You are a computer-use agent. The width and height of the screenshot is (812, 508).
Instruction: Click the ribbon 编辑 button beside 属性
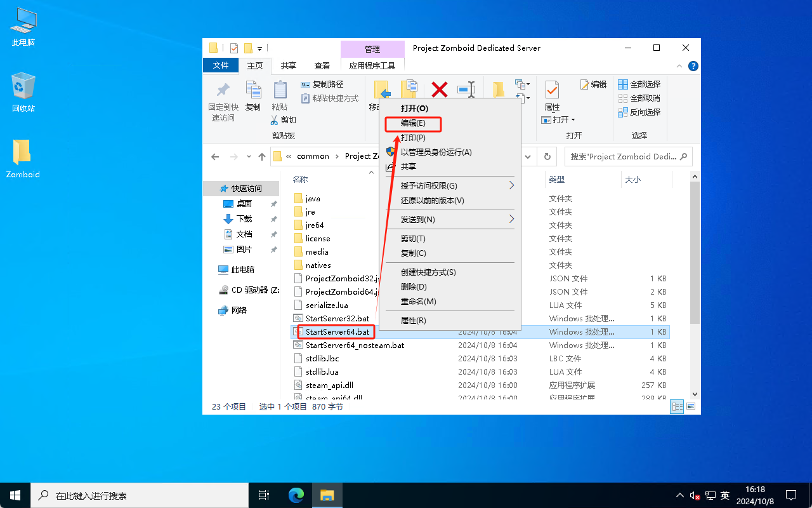point(593,84)
